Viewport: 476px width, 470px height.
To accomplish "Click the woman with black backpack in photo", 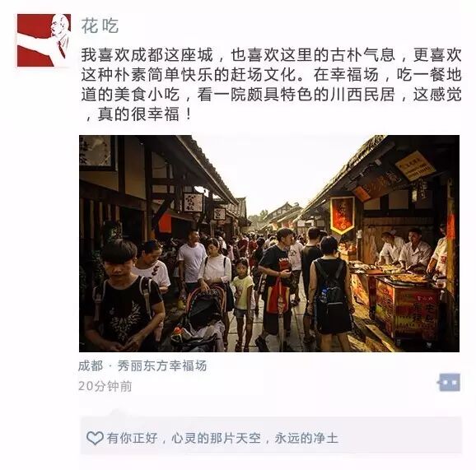I will 330,293.
